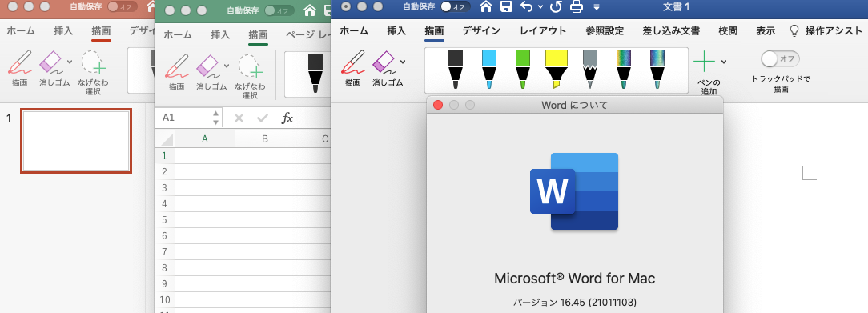Image resolution: width=868 pixels, height=313 pixels.
Task: Click the Home icon in Word title bar
Action: tap(485, 7)
